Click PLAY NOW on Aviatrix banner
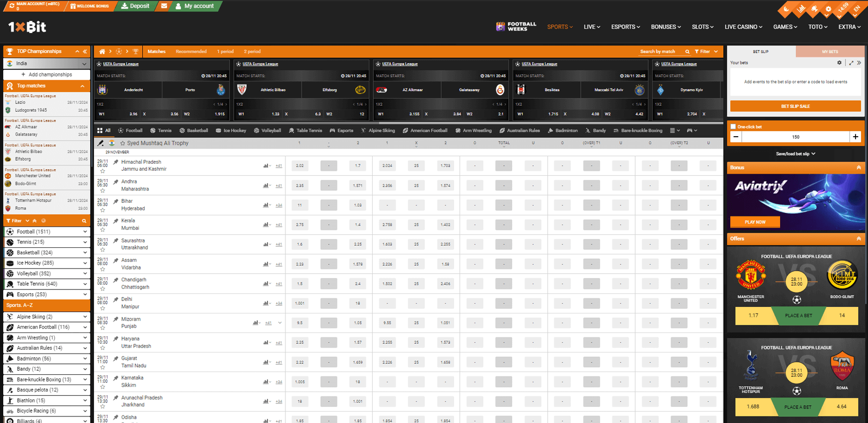This screenshot has height=423, width=868. click(x=755, y=222)
